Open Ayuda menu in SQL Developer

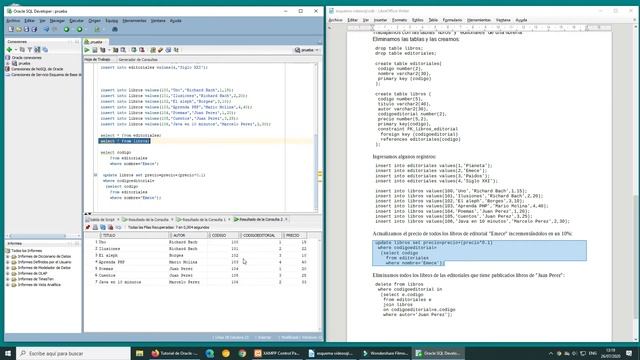pos(176,20)
